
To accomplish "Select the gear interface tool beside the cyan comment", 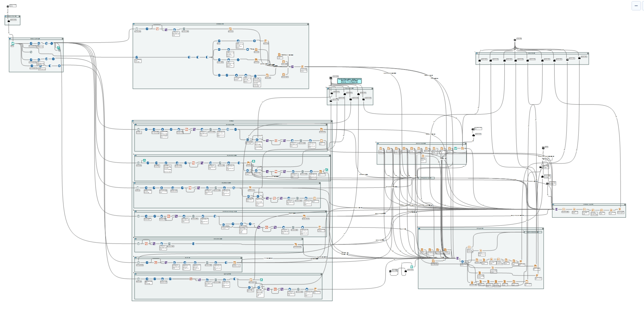I will (x=331, y=78).
